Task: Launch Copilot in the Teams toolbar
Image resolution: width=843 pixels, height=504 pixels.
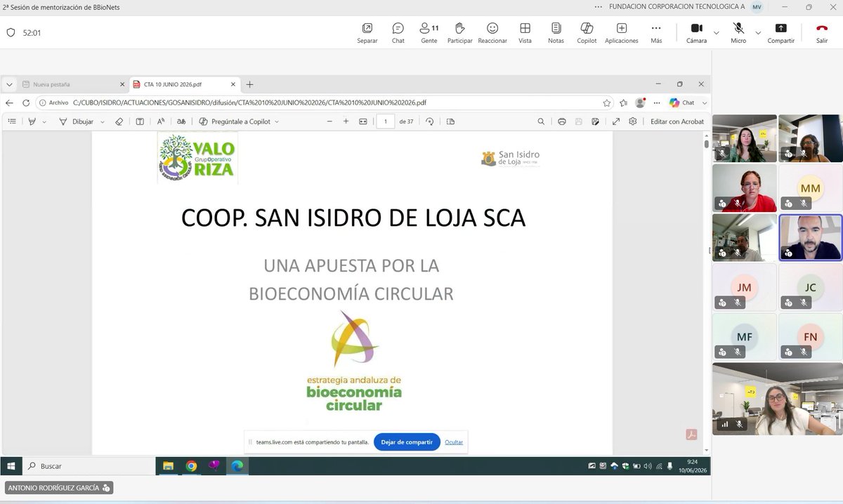Action: (587, 33)
